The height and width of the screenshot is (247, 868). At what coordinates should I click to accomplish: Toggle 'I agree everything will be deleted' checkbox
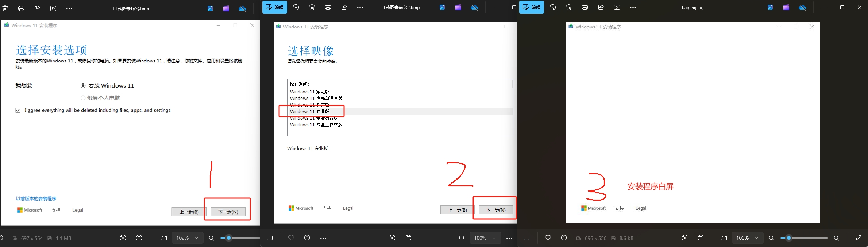click(x=18, y=110)
